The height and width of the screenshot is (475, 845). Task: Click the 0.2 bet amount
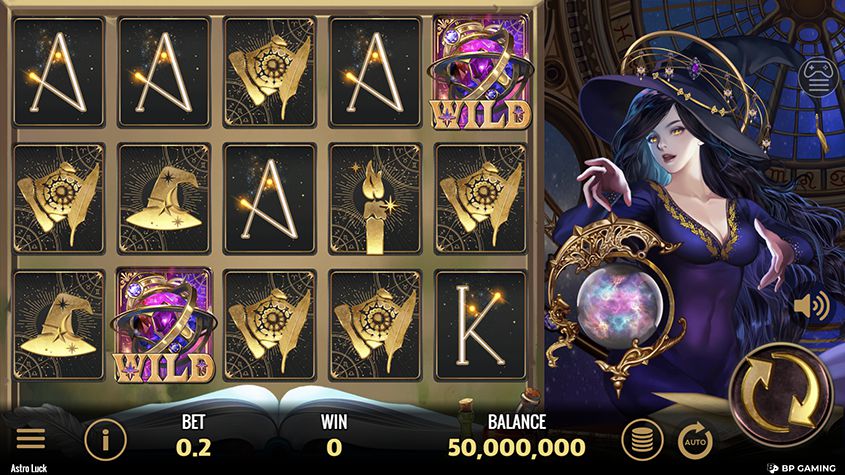point(193,448)
